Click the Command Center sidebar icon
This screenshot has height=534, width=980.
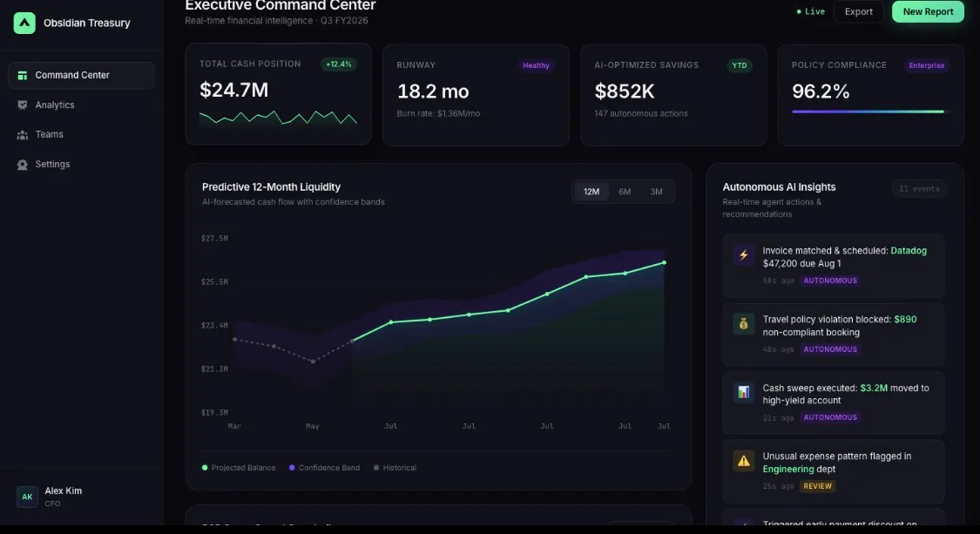(23, 76)
